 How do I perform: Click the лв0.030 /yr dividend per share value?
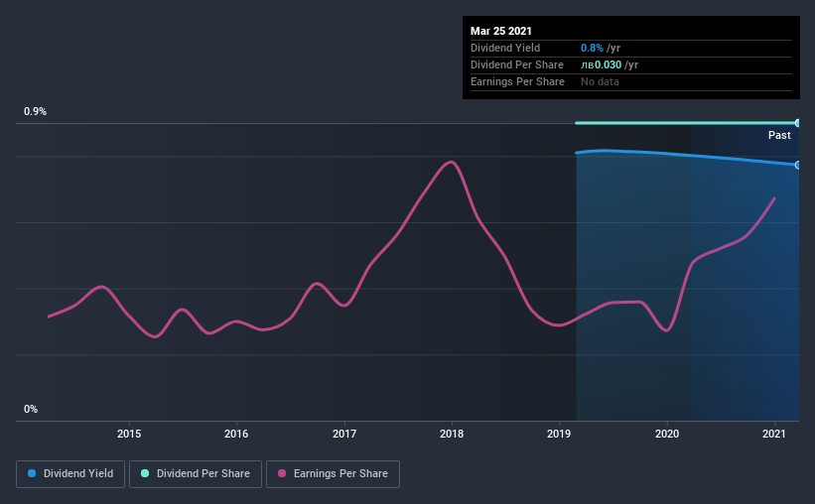point(609,64)
